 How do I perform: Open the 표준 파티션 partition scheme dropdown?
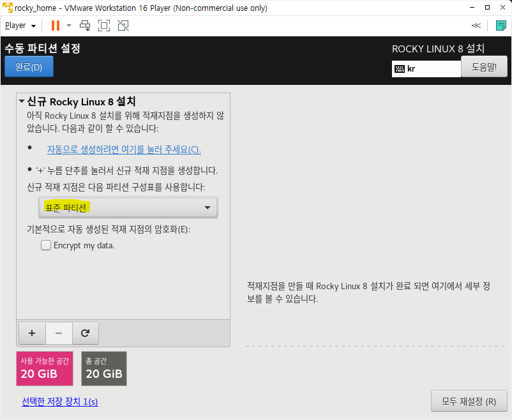click(x=128, y=207)
